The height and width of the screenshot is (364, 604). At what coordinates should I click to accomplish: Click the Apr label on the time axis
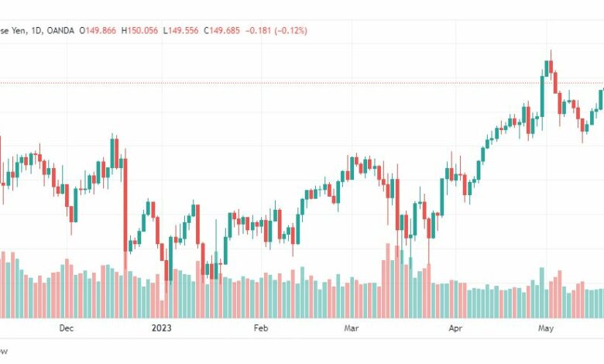[x=455, y=328]
